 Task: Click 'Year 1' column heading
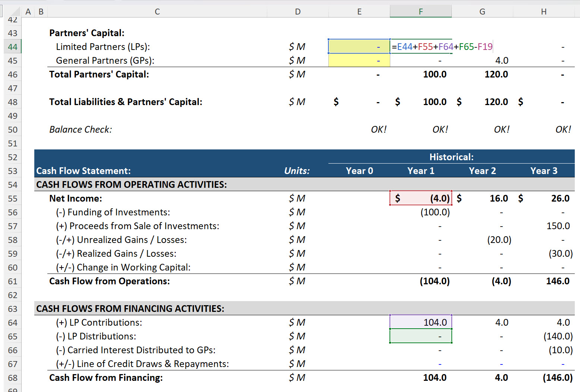click(421, 171)
